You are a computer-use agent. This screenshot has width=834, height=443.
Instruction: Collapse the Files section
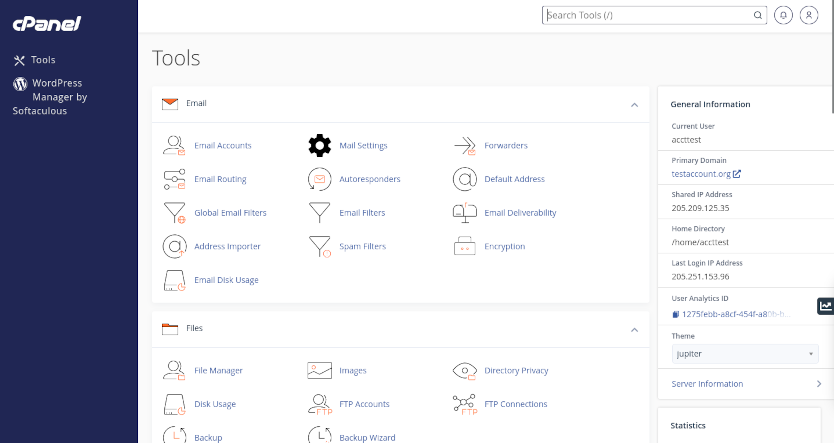(634, 328)
